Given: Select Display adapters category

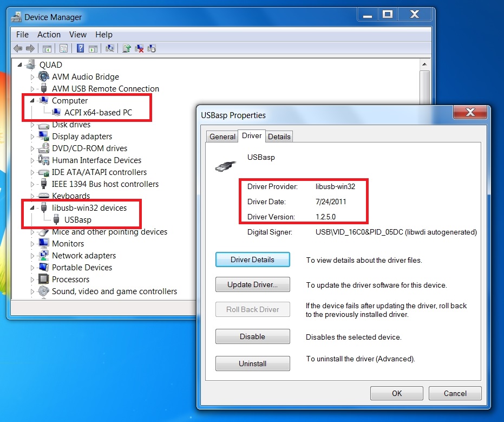Looking at the screenshot, I should click(x=82, y=137).
